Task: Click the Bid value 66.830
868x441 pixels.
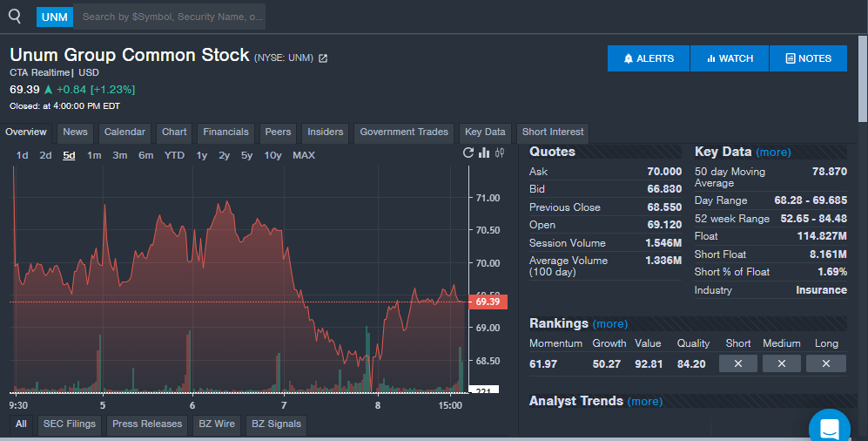Action: coord(664,189)
